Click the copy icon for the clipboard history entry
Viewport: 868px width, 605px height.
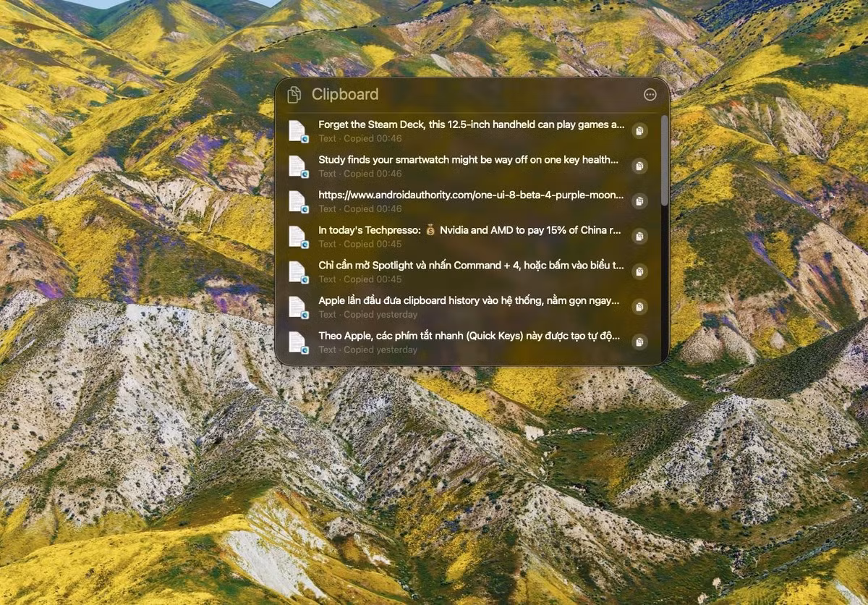pyautogui.click(x=639, y=308)
